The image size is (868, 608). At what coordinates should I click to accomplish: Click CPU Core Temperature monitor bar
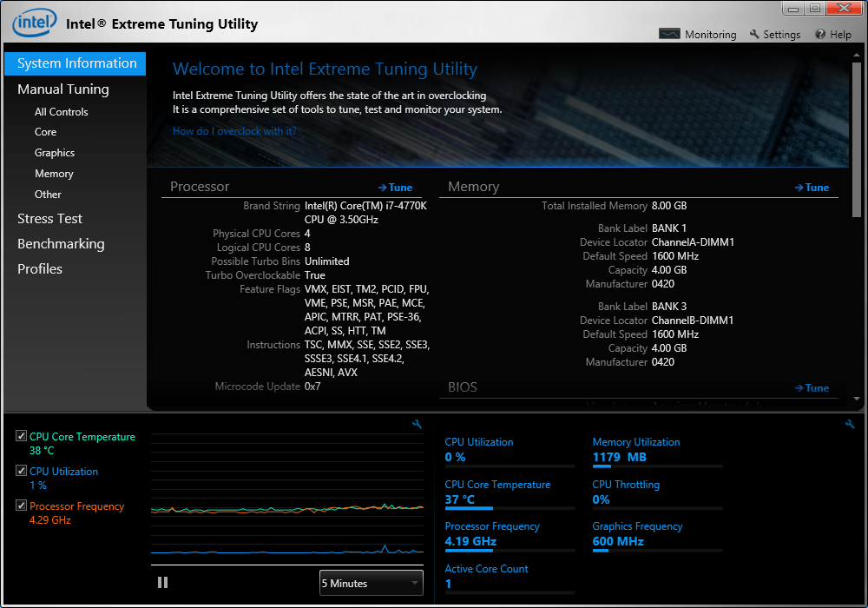[510, 508]
